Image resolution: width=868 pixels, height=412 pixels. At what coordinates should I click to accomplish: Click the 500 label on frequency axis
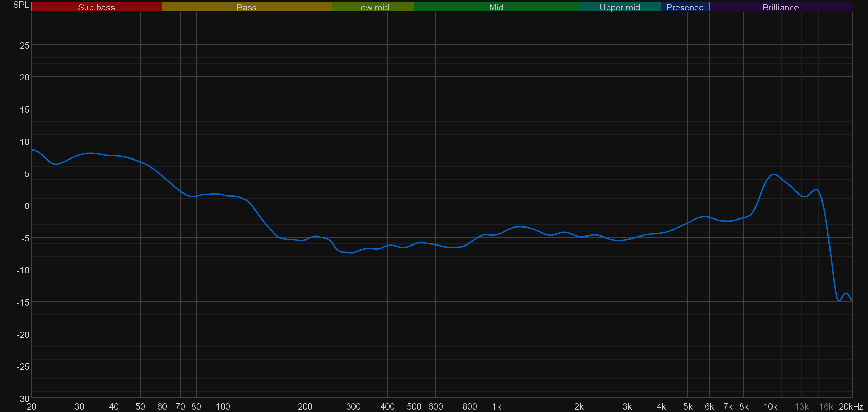pyautogui.click(x=414, y=406)
